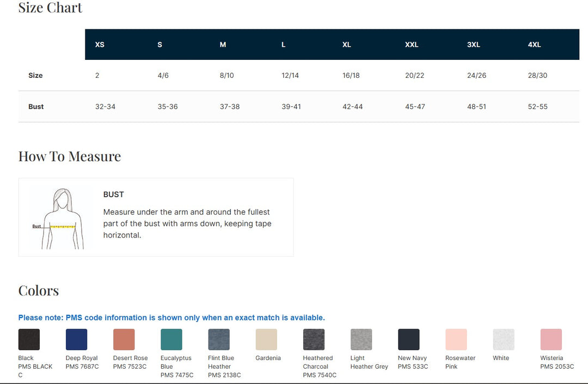588x384 pixels.
Task: Click the XS column header
Action: click(100, 45)
